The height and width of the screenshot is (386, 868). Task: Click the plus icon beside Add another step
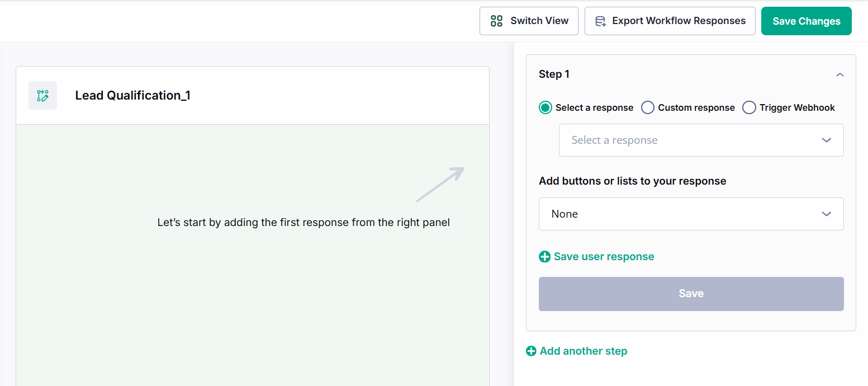(532, 351)
